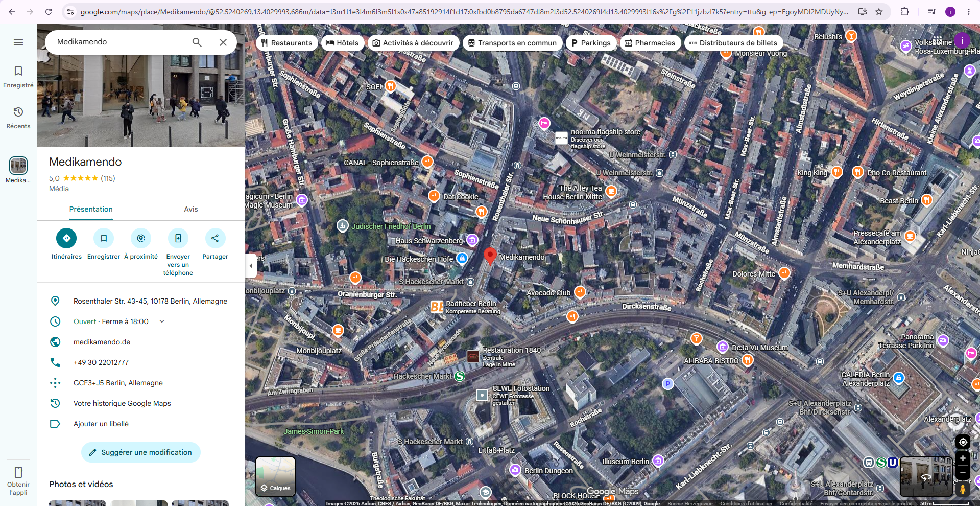Switch to the Avis tab
Image resolution: width=980 pixels, height=506 pixels.
click(191, 209)
